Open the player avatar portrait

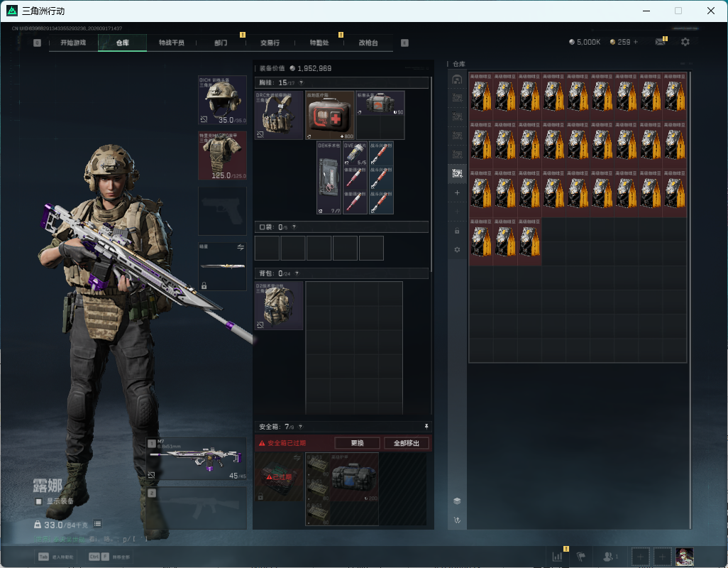pos(684,557)
